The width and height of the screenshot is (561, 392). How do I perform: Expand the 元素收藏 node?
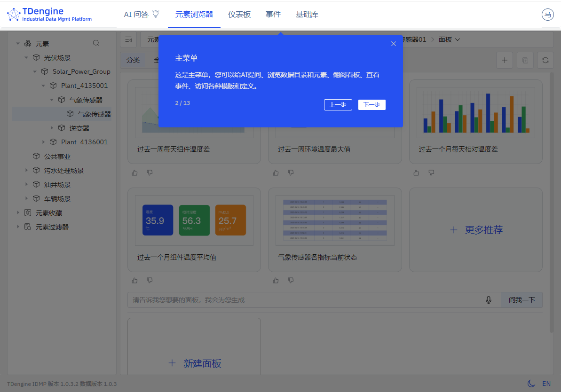point(17,212)
